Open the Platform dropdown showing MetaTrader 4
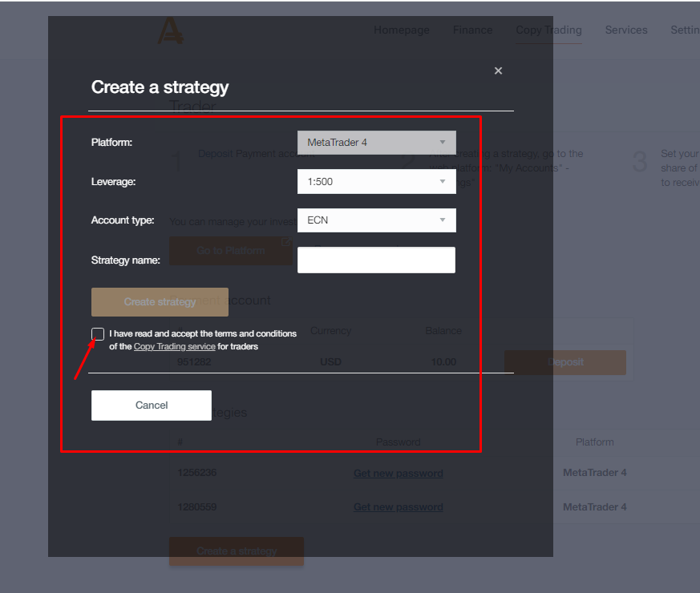The width and height of the screenshot is (700, 593). click(x=376, y=143)
